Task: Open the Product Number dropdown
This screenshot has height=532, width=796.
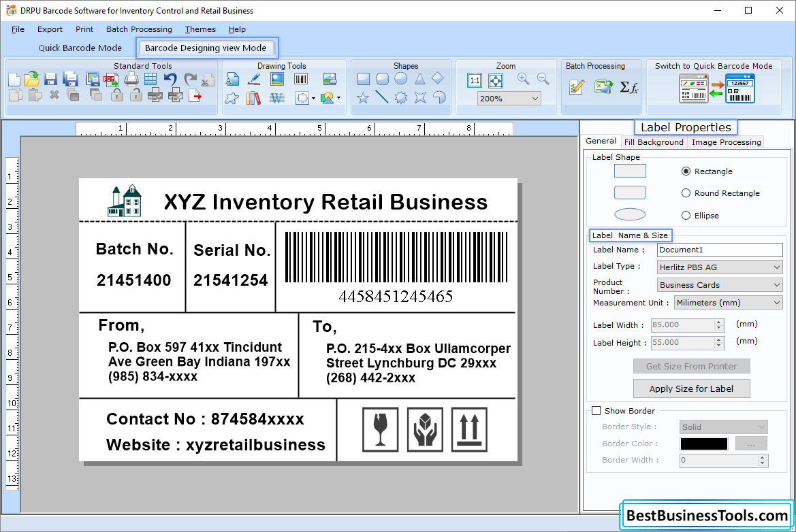Action: (720, 285)
